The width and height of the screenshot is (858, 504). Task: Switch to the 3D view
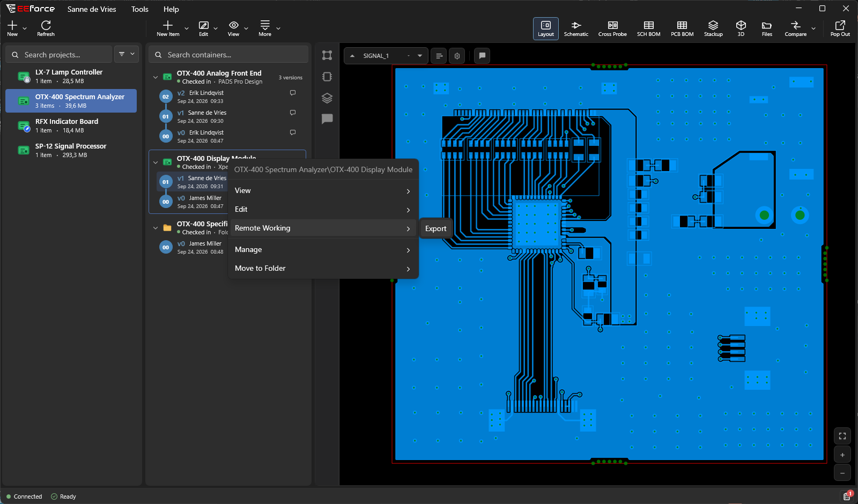[741, 28]
